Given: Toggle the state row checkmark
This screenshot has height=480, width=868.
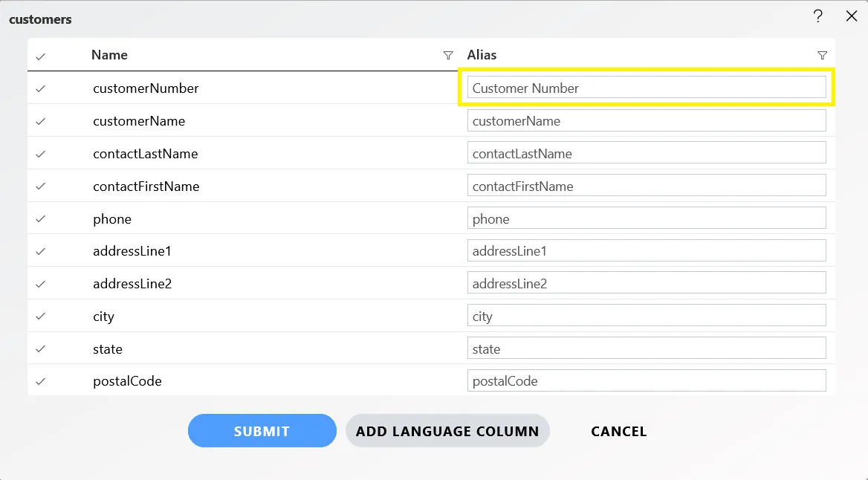Looking at the screenshot, I should pos(40,348).
